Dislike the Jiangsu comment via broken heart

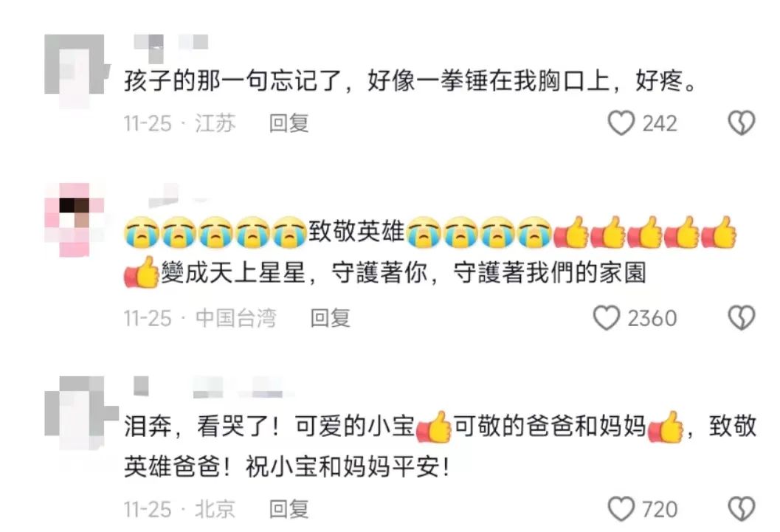click(x=741, y=122)
